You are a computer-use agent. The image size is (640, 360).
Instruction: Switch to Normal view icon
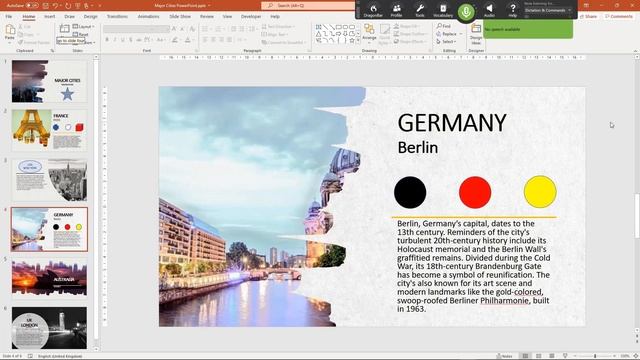point(525,356)
